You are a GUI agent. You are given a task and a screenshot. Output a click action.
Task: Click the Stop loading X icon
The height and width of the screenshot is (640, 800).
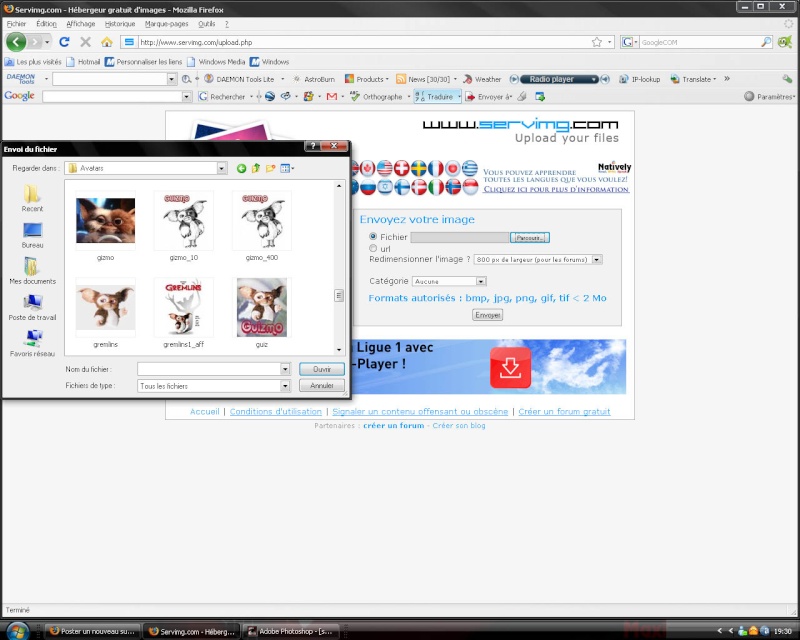[86, 42]
